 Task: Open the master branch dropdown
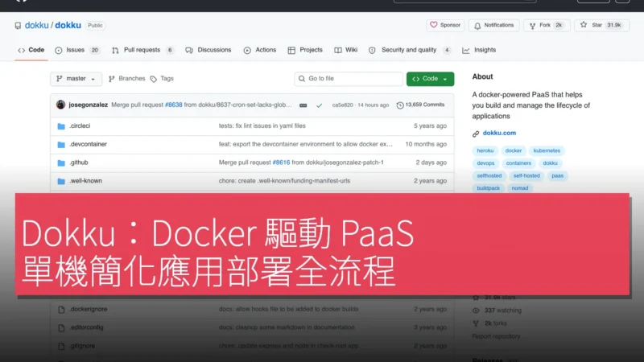click(x=76, y=78)
